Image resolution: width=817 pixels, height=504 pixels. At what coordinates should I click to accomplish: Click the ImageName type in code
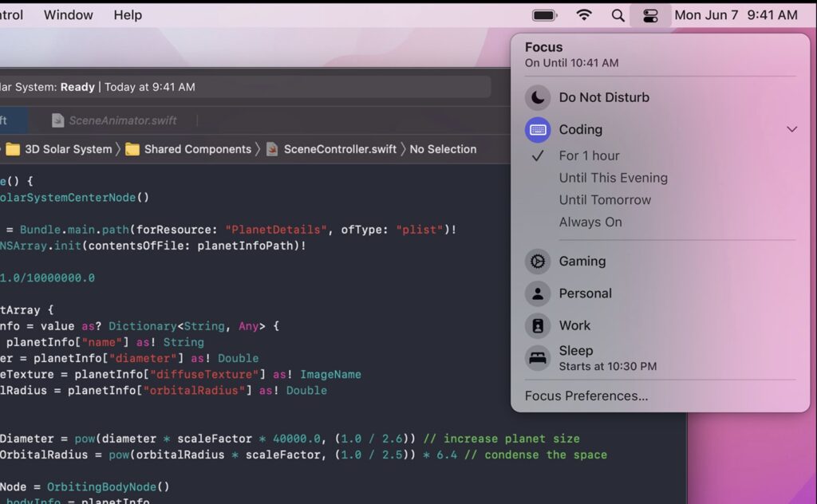[x=330, y=374]
